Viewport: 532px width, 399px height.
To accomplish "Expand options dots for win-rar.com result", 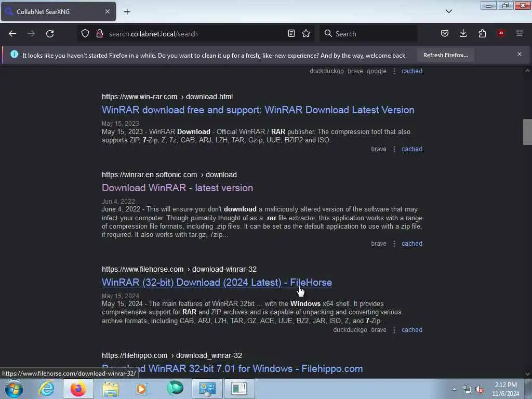I will click(x=394, y=149).
